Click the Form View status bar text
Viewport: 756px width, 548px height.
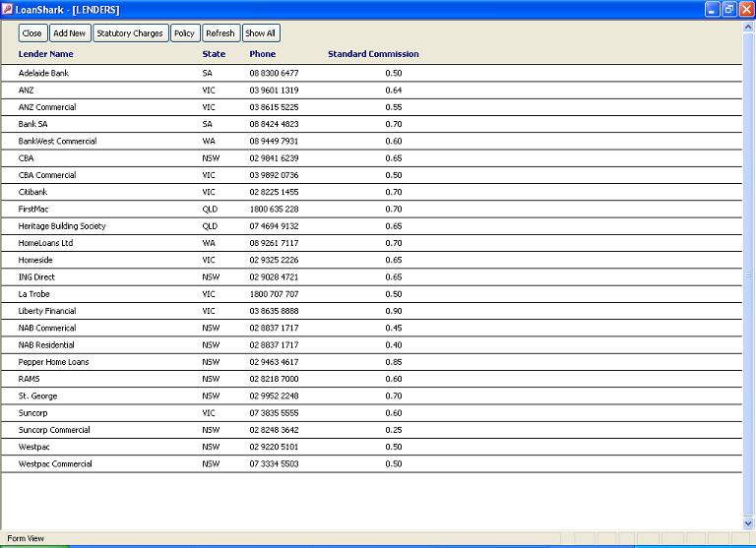(x=26, y=538)
